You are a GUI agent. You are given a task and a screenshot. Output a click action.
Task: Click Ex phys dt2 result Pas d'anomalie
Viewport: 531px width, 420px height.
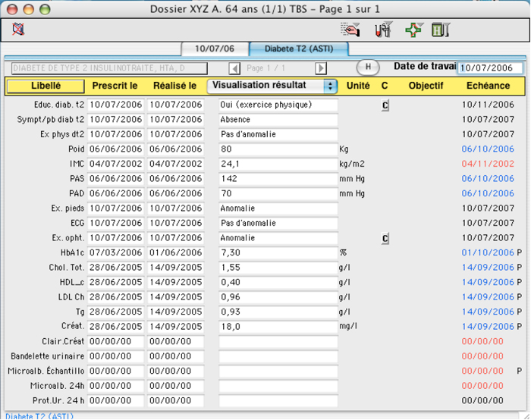click(278, 134)
